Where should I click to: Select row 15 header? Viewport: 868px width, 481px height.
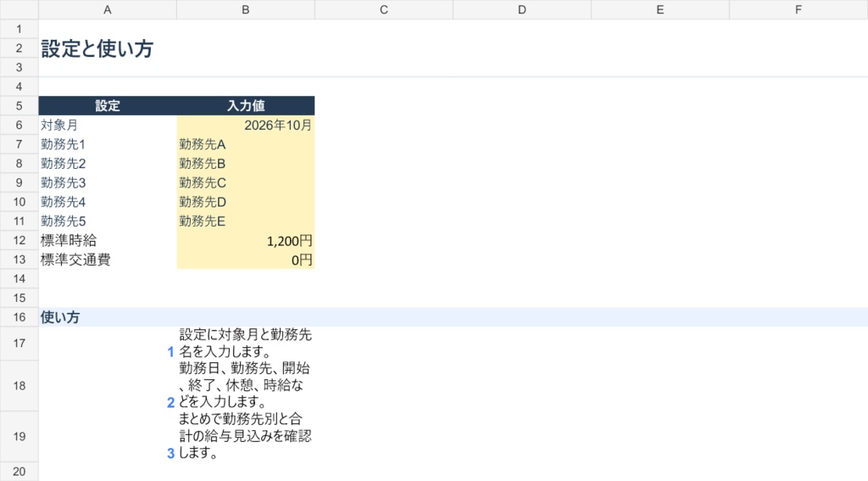19,298
